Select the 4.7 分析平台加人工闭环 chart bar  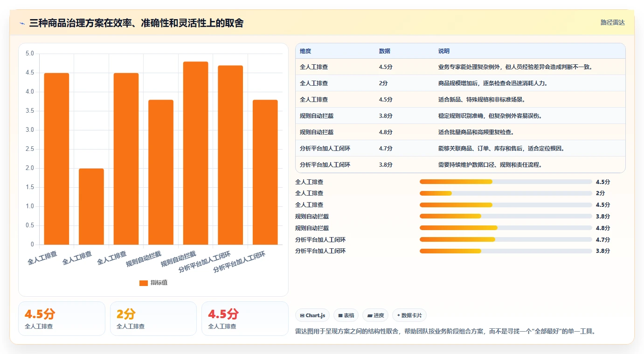[230, 155]
